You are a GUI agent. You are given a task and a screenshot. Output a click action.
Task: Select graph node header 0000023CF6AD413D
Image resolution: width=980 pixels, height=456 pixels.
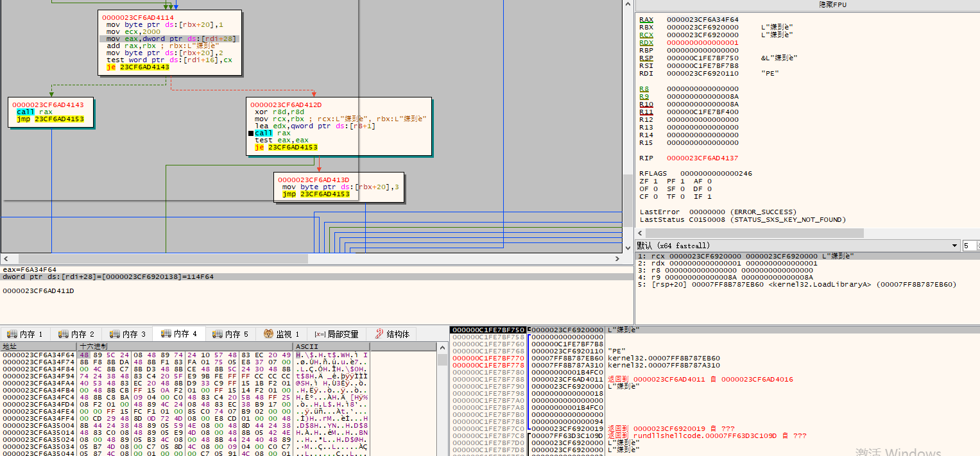pyautogui.click(x=313, y=180)
